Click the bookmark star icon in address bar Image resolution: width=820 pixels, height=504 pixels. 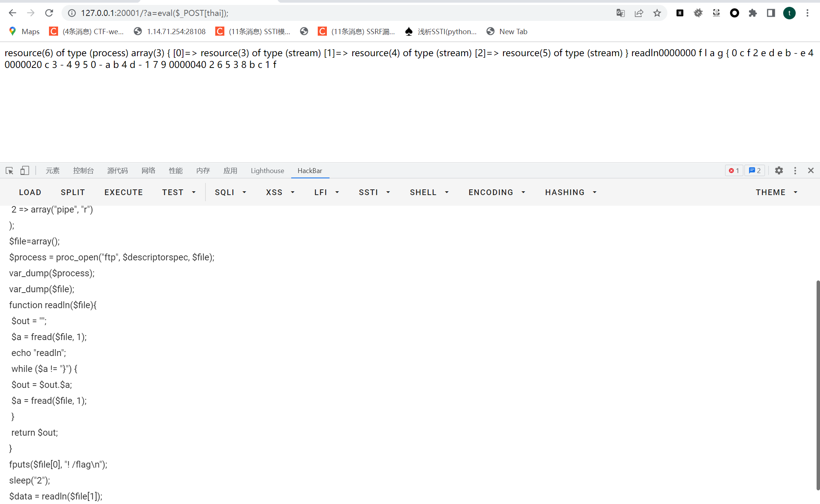pyautogui.click(x=657, y=13)
